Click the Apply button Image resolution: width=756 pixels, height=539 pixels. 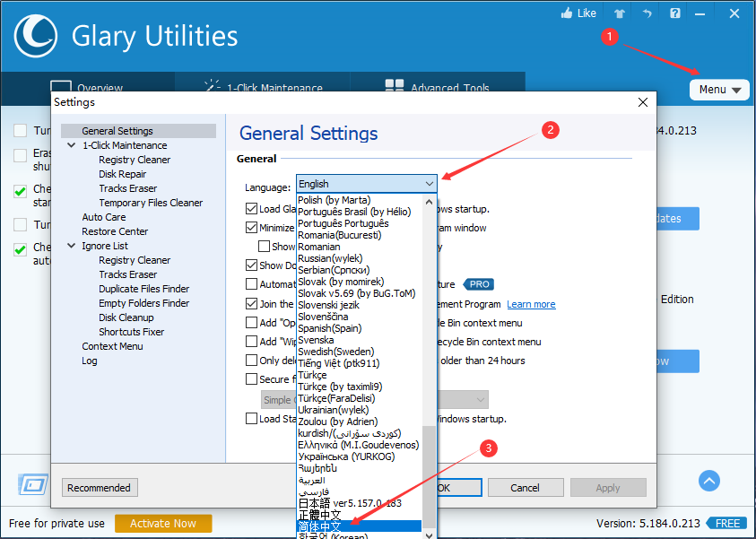[608, 487]
